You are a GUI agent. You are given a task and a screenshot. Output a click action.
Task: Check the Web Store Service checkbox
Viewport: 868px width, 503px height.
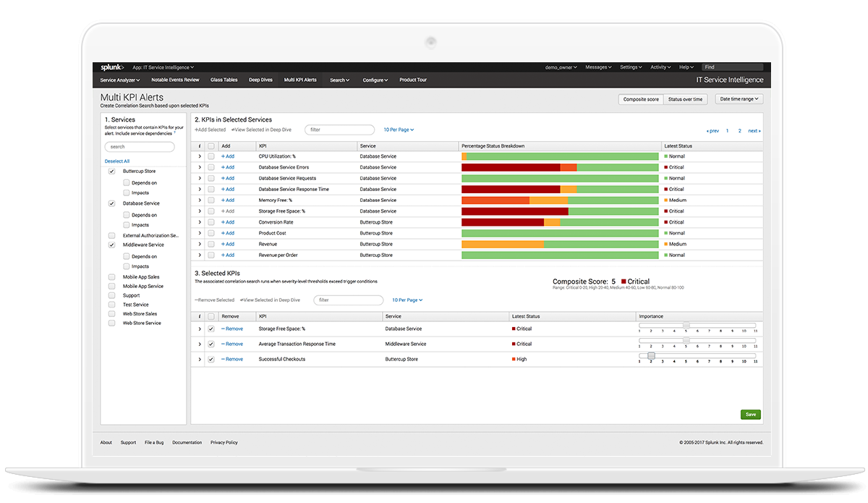pyautogui.click(x=111, y=324)
